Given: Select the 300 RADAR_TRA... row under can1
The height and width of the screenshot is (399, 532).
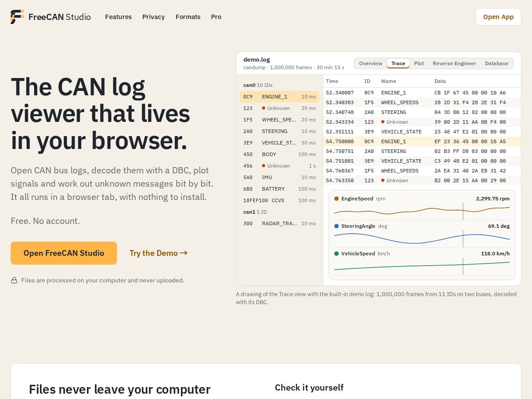Looking at the screenshot, I should [279, 223].
